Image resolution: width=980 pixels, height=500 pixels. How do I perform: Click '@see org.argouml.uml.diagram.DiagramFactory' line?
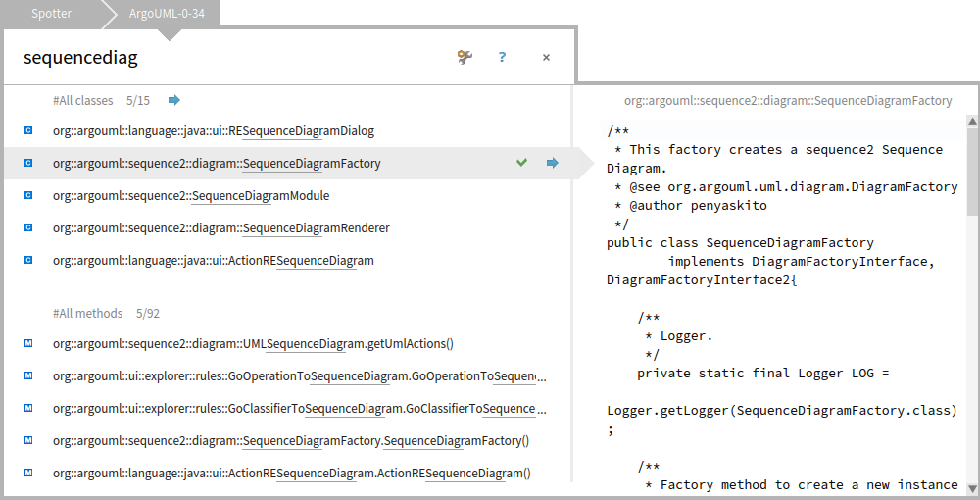(x=786, y=186)
